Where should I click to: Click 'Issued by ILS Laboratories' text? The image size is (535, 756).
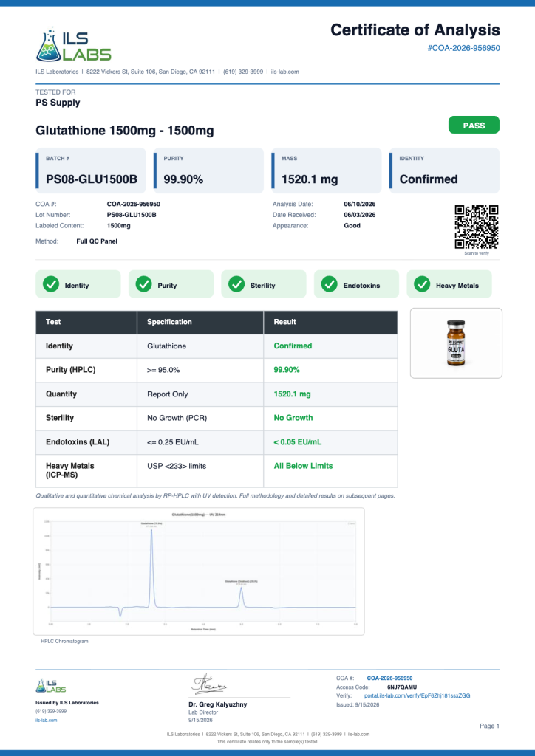point(67,703)
